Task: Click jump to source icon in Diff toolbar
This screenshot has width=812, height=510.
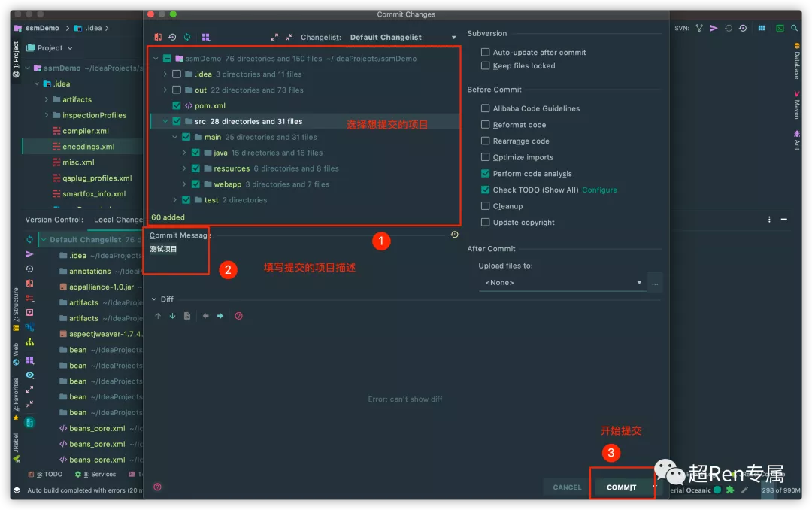Action: pos(187,316)
